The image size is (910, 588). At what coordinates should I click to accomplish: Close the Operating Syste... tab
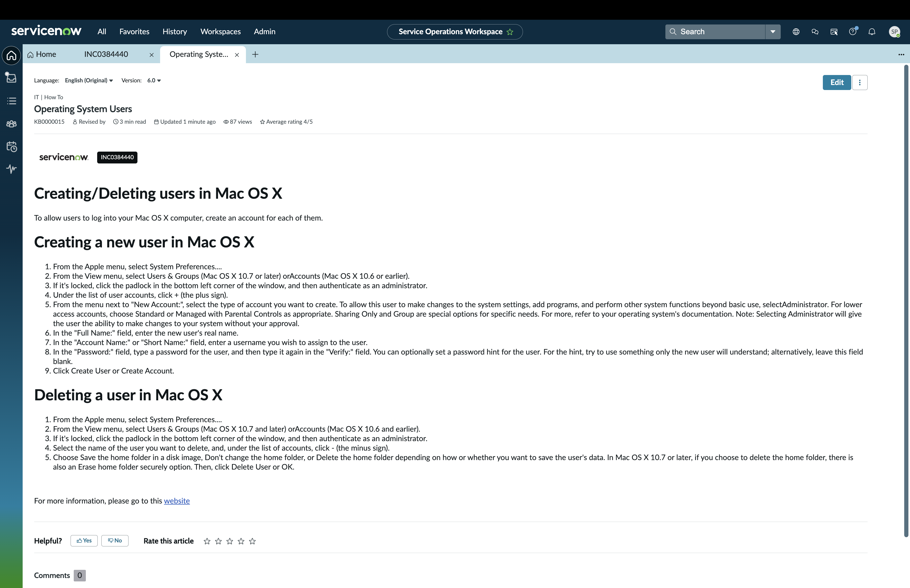pos(237,55)
